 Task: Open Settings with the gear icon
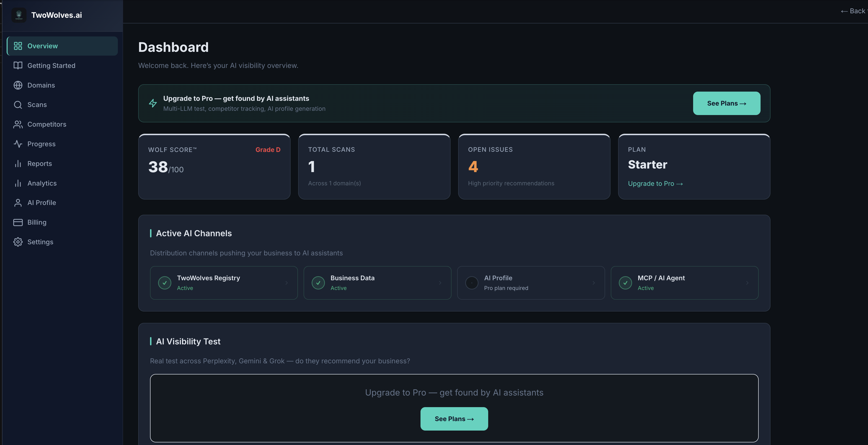tap(18, 242)
